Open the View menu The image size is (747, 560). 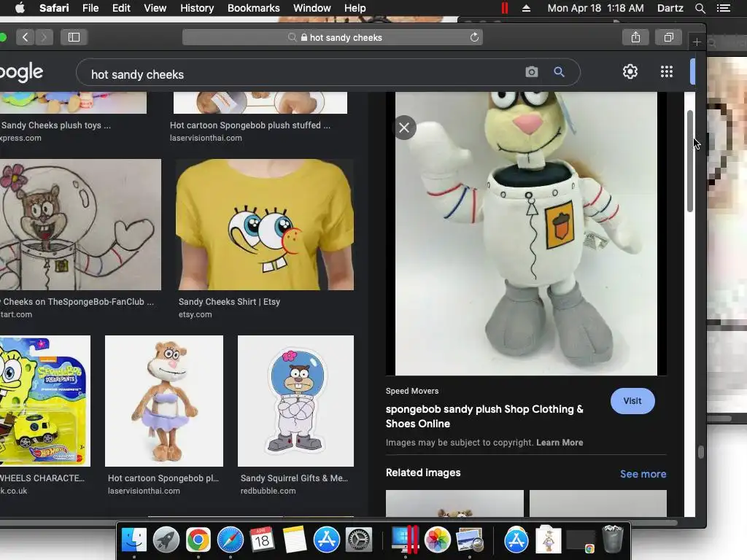(155, 8)
